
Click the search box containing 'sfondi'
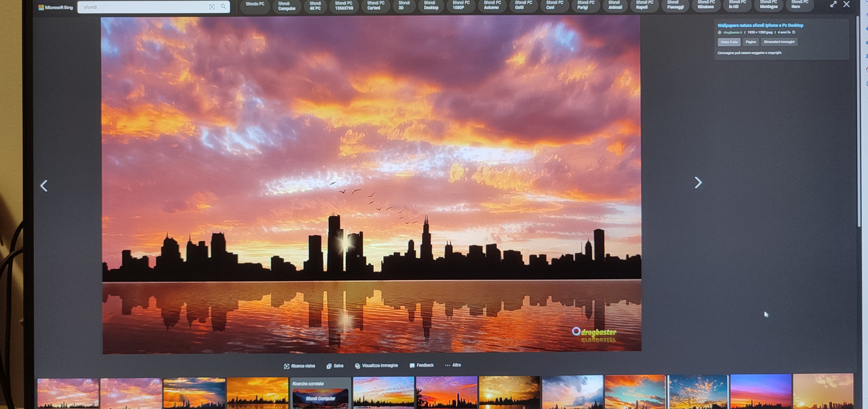coord(153,7)
